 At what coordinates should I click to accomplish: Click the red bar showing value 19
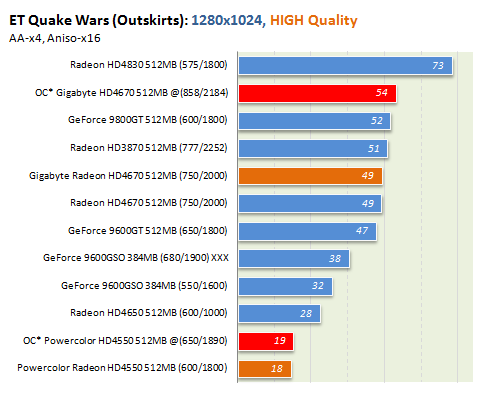(x=266, y=341)
